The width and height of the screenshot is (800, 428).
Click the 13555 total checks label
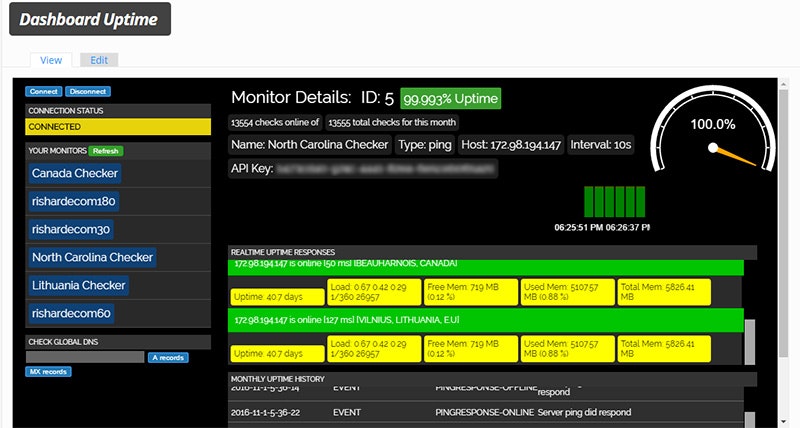pos(392,122)
